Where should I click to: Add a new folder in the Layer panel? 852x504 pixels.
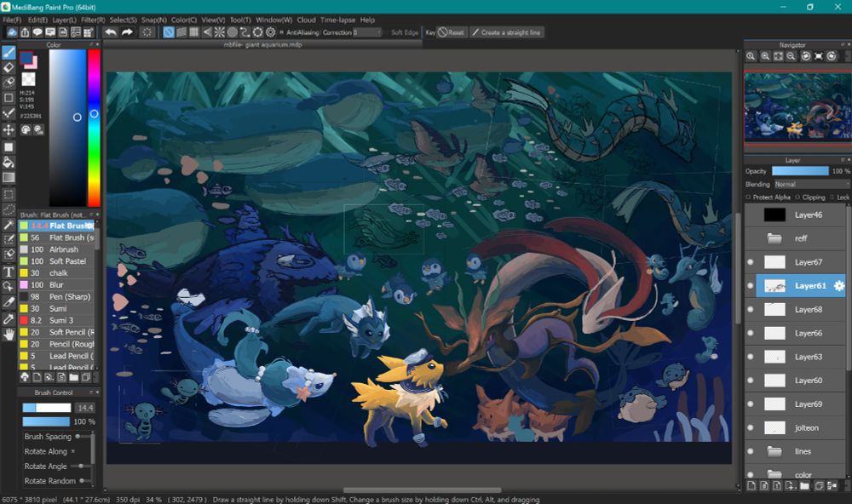pyautogui.click(x=805, y=485)
